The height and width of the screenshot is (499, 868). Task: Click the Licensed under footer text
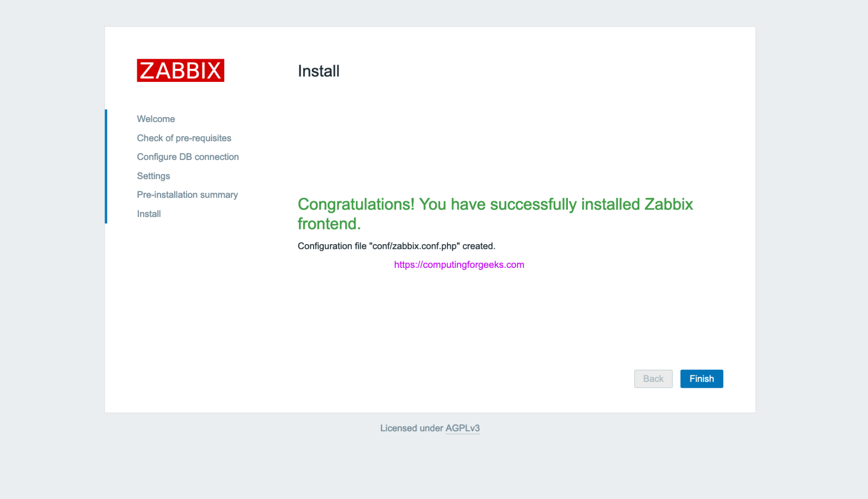click(x=412, y=428)
